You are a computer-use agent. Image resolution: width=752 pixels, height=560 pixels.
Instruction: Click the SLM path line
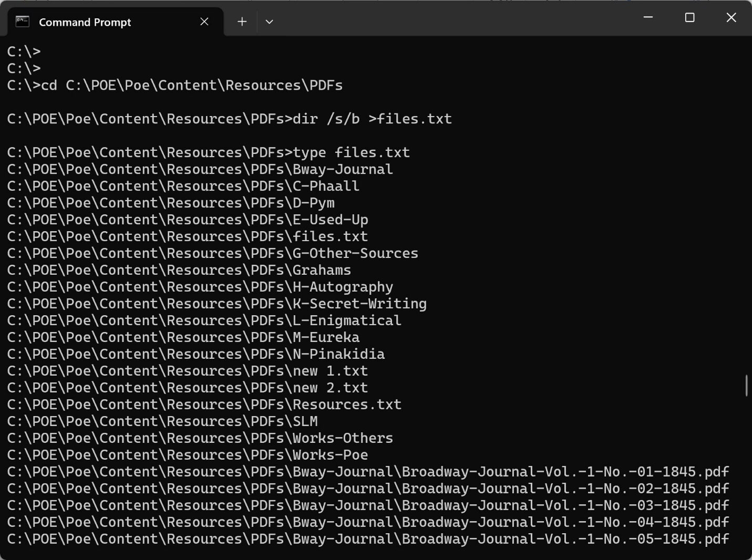tap(162, 421)
